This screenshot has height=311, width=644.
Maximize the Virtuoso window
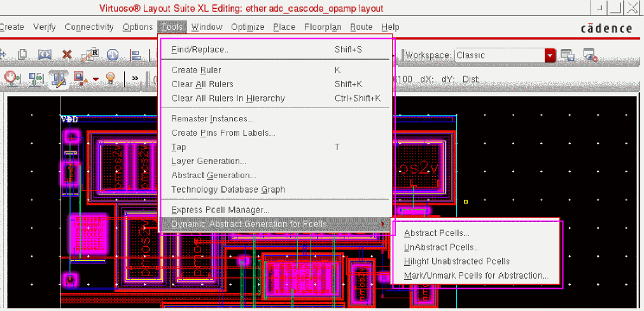(x=615, y=8)
